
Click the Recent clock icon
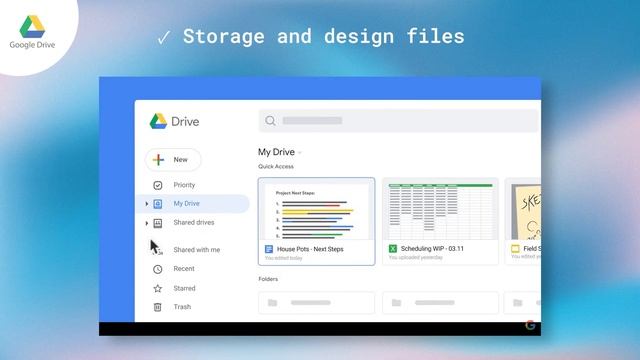[158, 269]
